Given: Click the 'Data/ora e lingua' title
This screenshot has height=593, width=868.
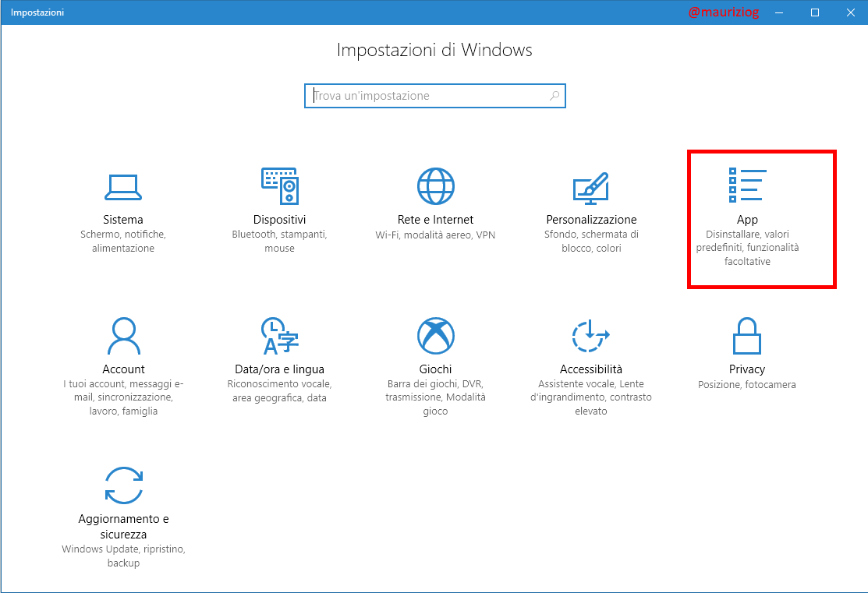Looking at the screenshot, I should pyautogui.click(x=279, y=369).
